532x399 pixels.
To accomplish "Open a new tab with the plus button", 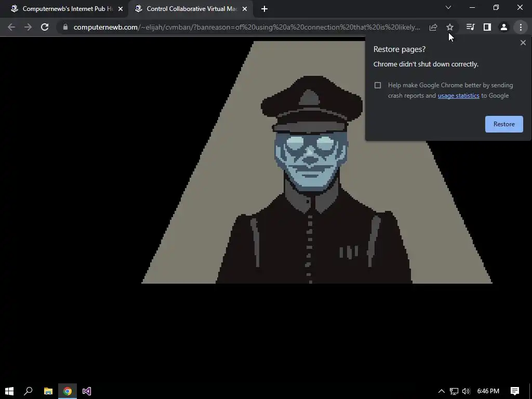I will coord(264,9).
